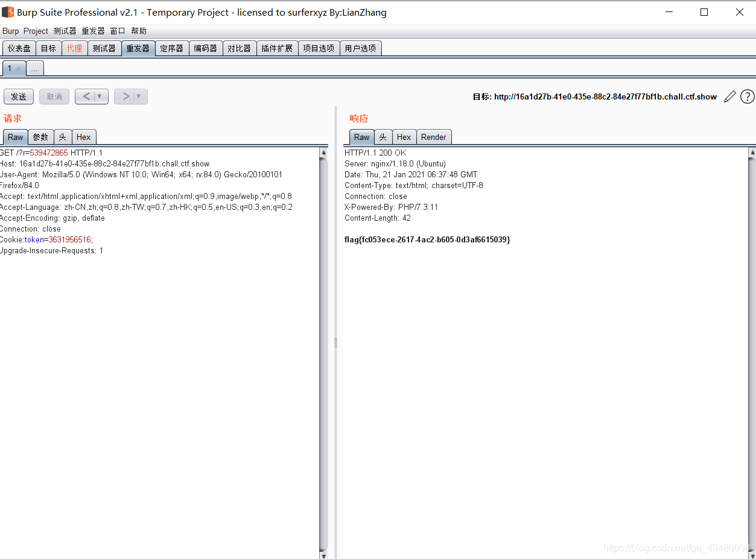Click the Date header line in response
Viewport: 756px width, 559px height.
pos(411,174)
